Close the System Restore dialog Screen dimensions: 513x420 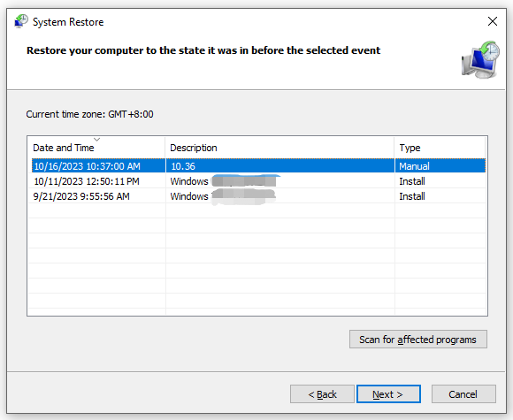point(493,21)
